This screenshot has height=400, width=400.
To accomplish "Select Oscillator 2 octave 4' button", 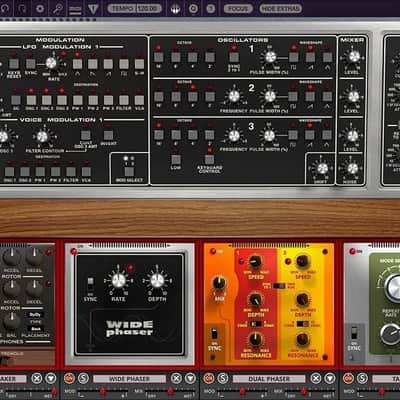I will [x=193, y=96].
